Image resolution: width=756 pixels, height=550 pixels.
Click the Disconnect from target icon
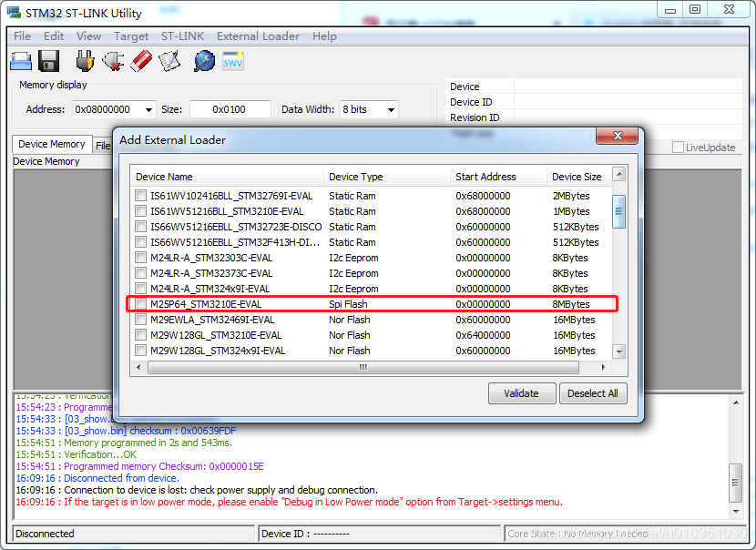coord(113,61)
